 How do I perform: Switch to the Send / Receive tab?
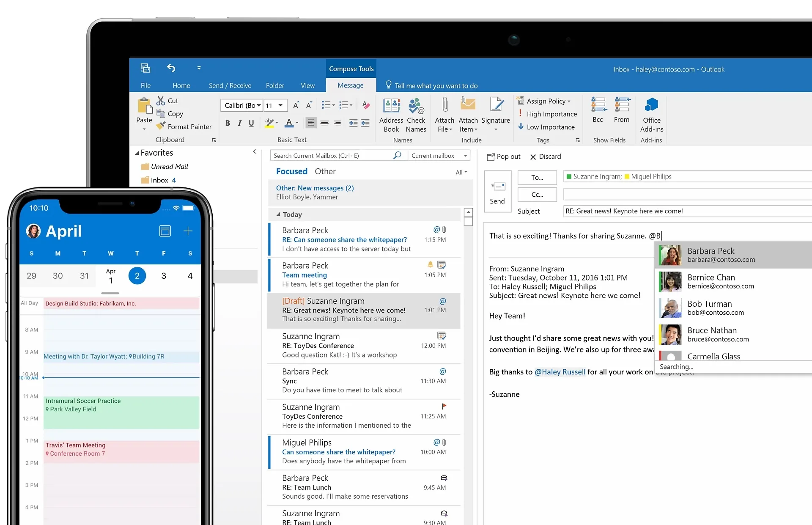230,85
